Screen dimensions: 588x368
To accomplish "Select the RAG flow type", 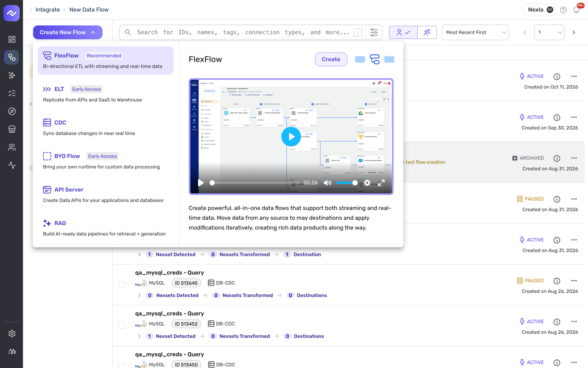I will 105,228.
